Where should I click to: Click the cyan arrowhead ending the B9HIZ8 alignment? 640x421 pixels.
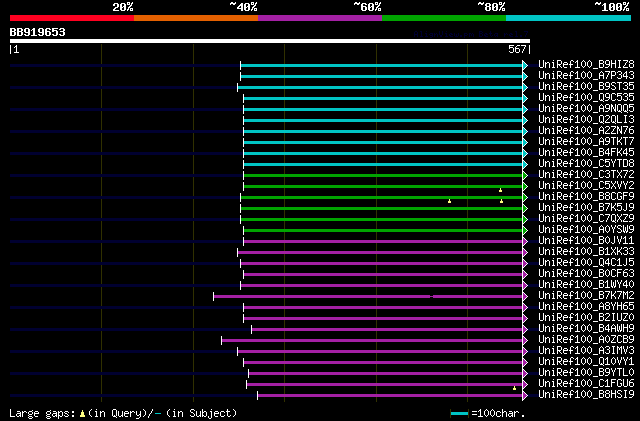coord(525,65)
